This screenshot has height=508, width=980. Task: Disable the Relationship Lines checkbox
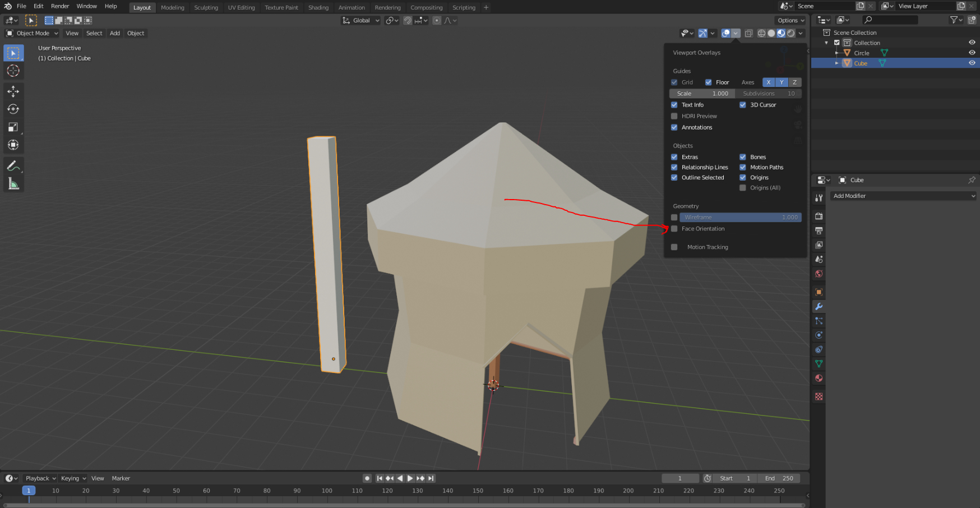click(674, 167)
